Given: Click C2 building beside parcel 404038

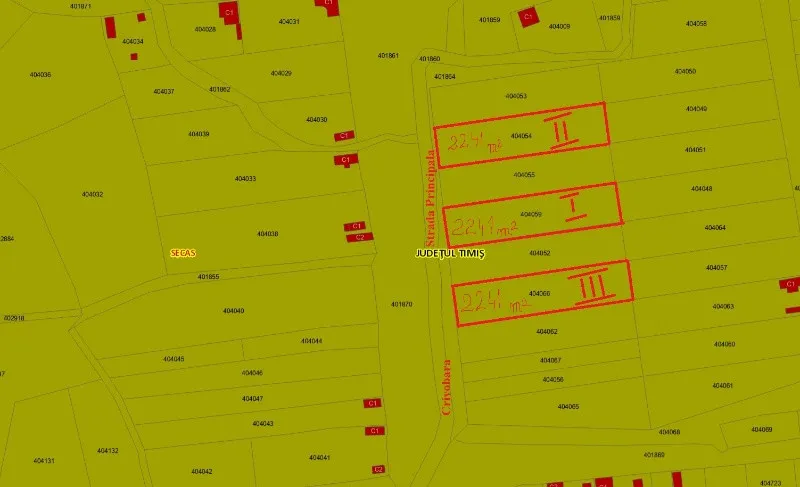Looking at the screenshot, I should coord(360,237).
